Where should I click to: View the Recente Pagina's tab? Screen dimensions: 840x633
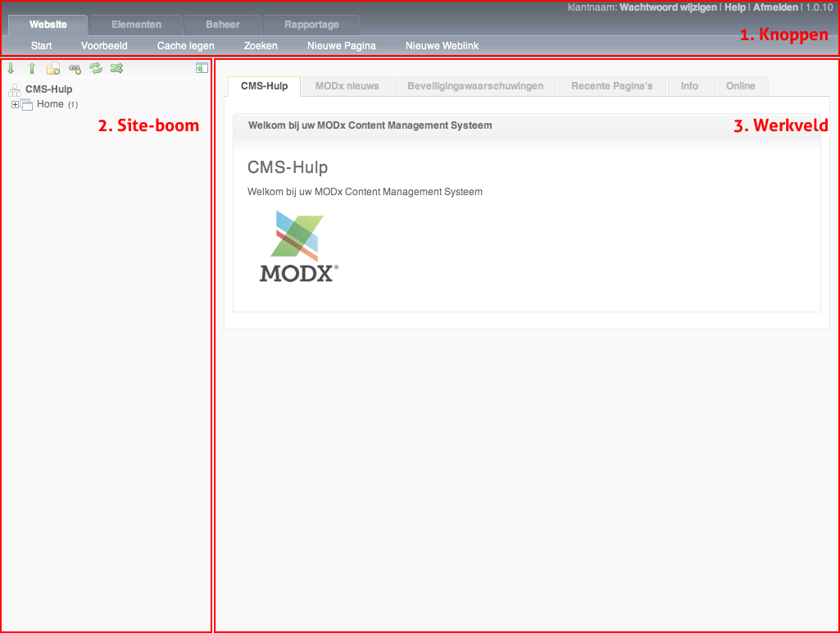click(x=612, y=86)
